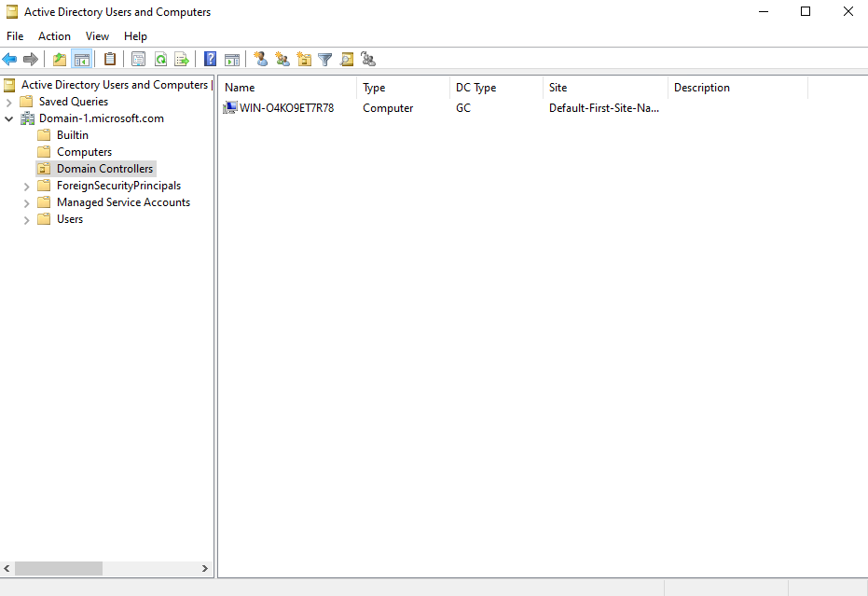
Task: Toggle the Show/Hide Console Tree icon
Action: coord(80,59)
